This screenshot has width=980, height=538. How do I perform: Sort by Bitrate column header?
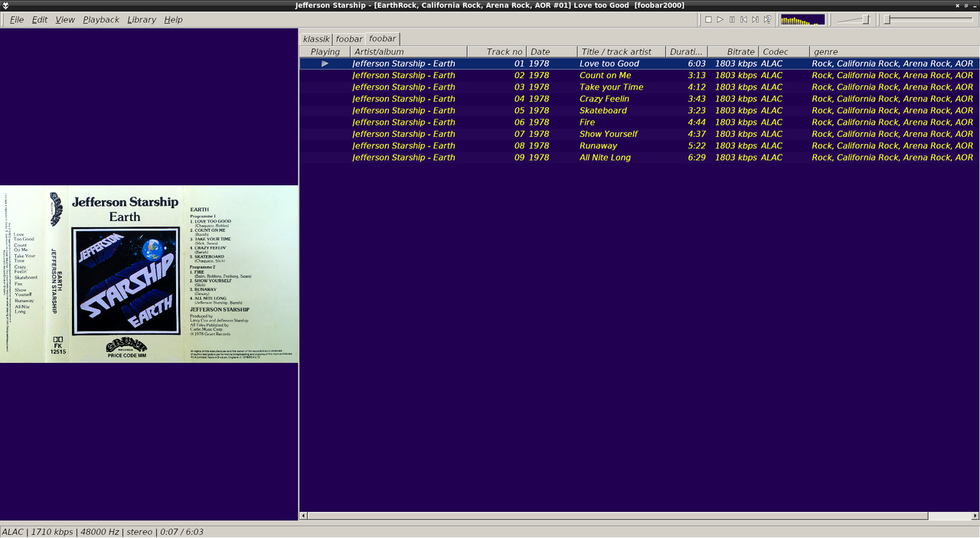[733, 51]
